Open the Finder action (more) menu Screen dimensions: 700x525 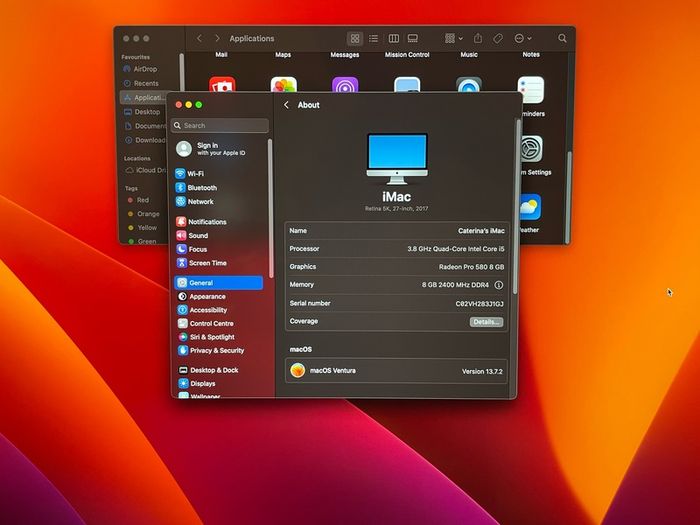tap(522, 39)
